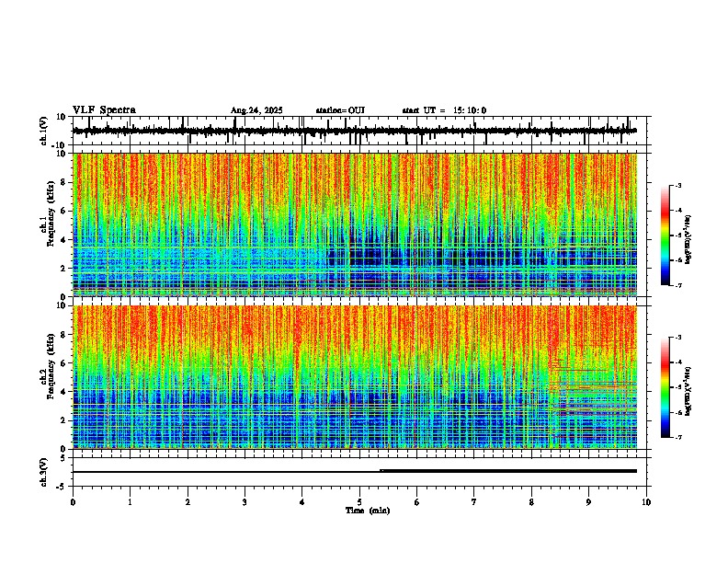728x563 pixels.
Task: Click the time axis tick label "3"
Action: (245, 502)
